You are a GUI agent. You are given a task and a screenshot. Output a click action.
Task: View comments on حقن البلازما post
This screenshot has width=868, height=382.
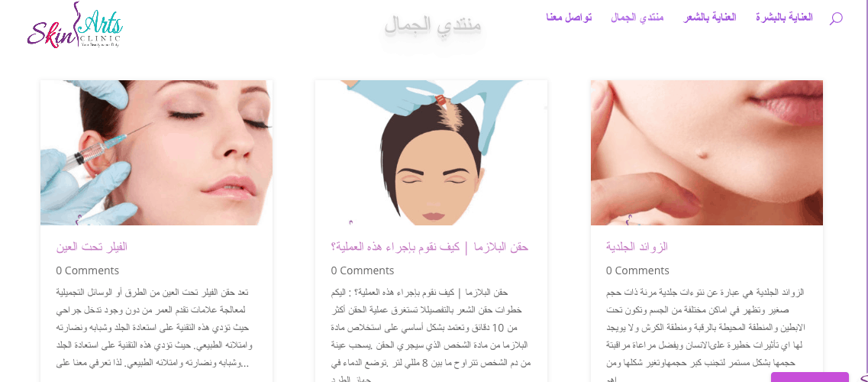tap(363, 270)
